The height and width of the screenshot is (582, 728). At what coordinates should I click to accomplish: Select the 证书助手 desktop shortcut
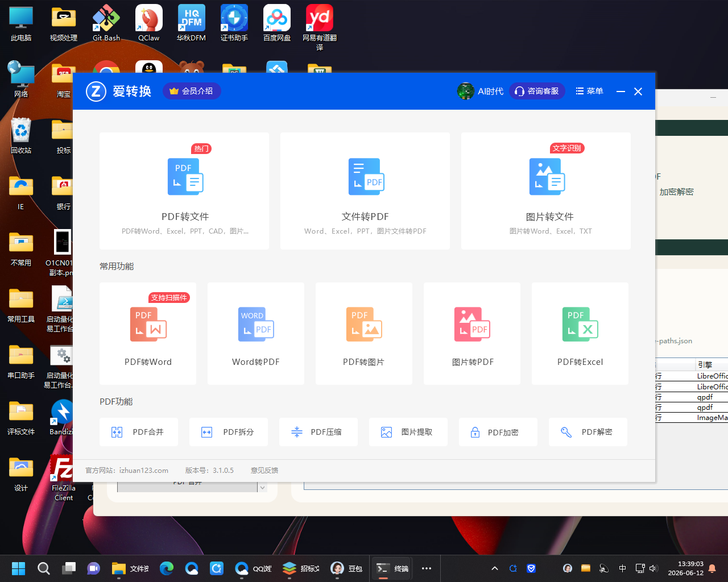tap(234, 24)
